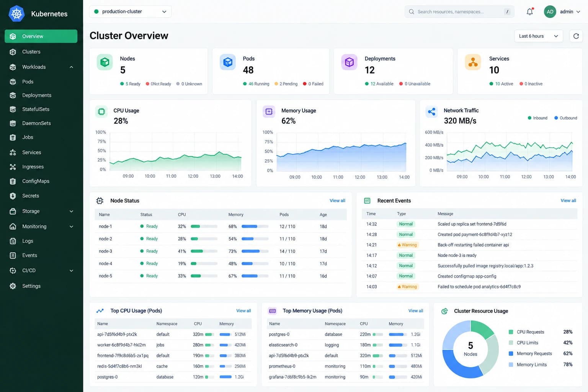Click the AD user avatar
Screen dimensions: 588x392
pyautogui.click(x=550, y=12)
